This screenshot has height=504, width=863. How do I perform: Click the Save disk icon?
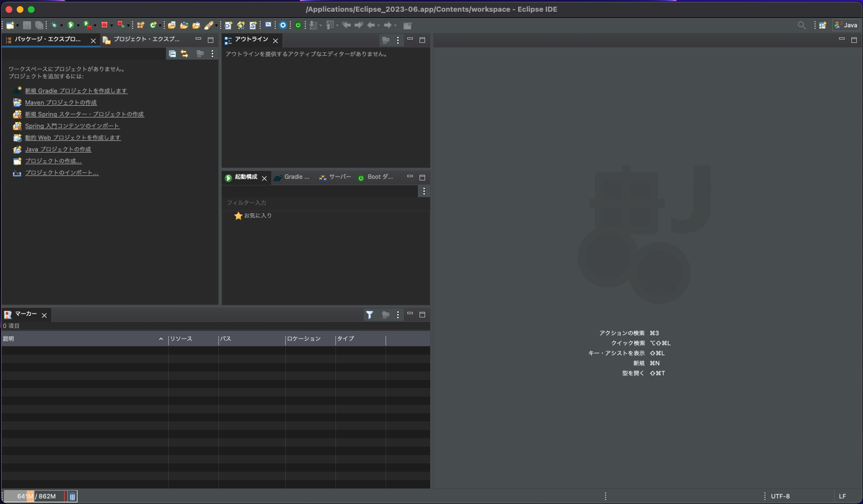point(27,25)
